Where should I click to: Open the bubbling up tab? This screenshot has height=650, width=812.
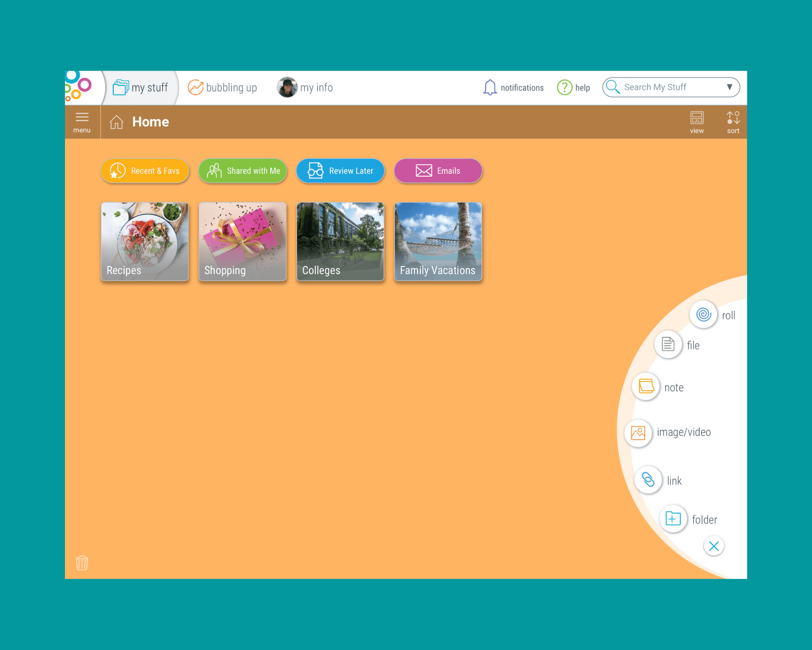(x=222, y=88)
